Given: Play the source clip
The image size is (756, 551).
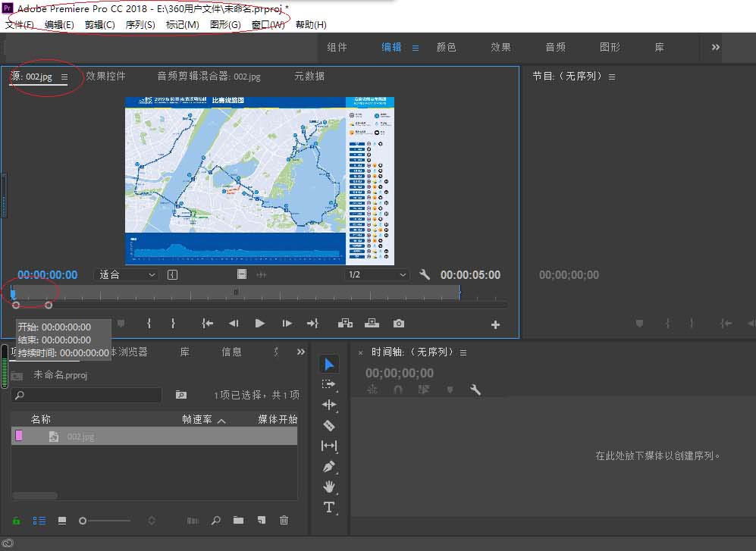Looking at the screenshot, I should coord(260,324).
